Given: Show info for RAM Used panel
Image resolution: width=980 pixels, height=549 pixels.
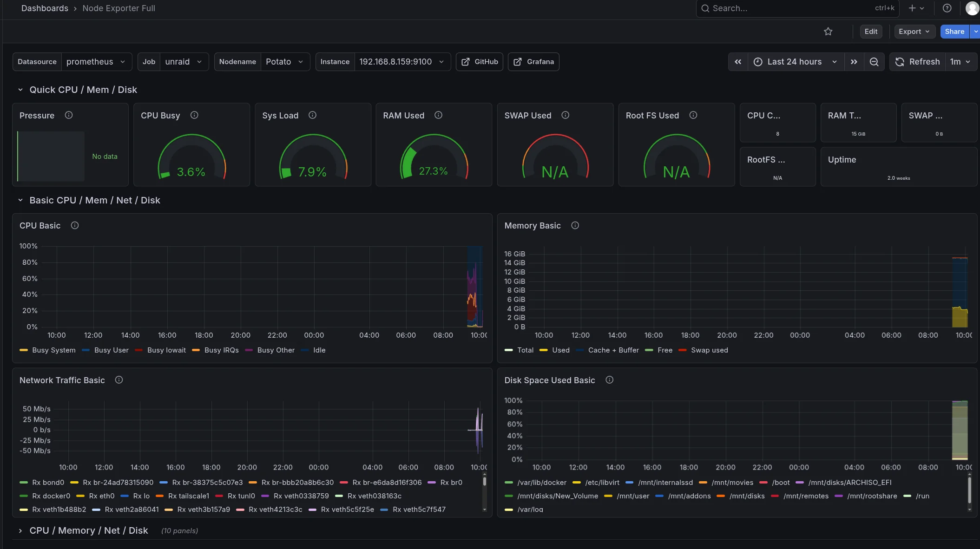Looking at the screenshot, I should pos(438,115).
